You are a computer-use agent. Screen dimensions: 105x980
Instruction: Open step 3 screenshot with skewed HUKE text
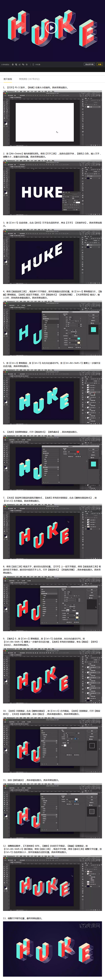click(52, 257)
